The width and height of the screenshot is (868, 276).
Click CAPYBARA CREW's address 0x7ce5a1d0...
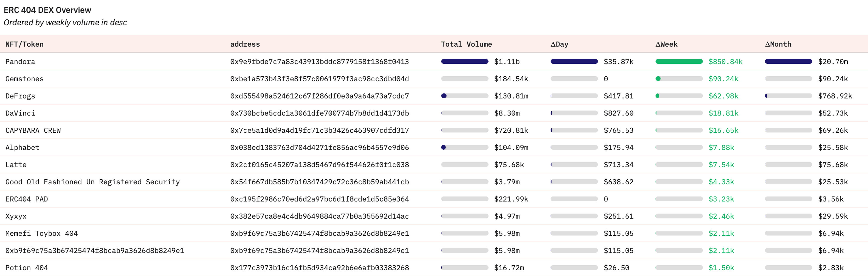[319, 130]
